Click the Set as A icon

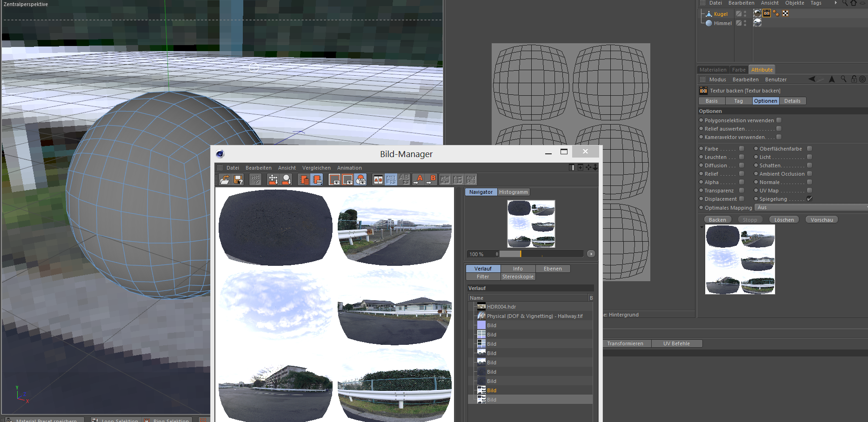coord(418,179)
